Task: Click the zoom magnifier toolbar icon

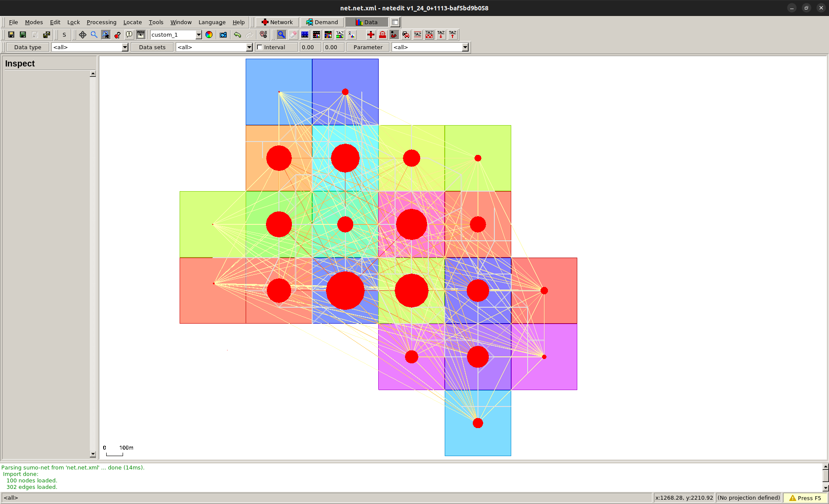Action: pyautogui.click(x=94, y=35)
